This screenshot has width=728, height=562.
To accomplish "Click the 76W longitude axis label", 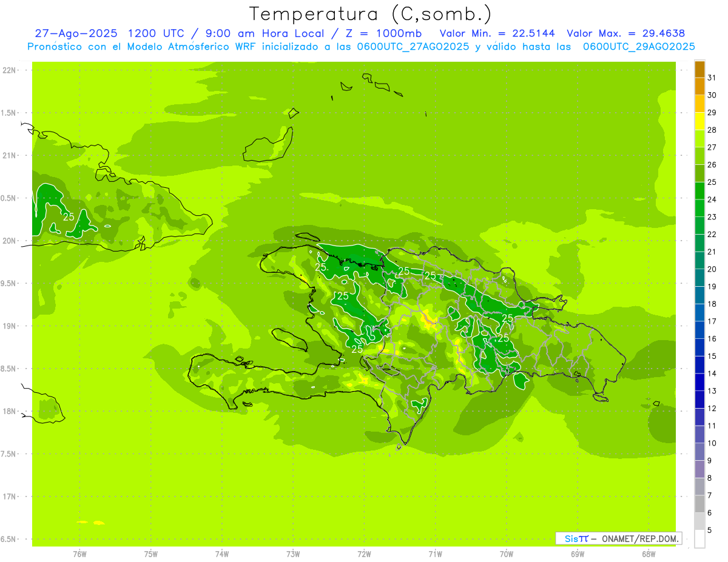I will click(x=79, y=554).
